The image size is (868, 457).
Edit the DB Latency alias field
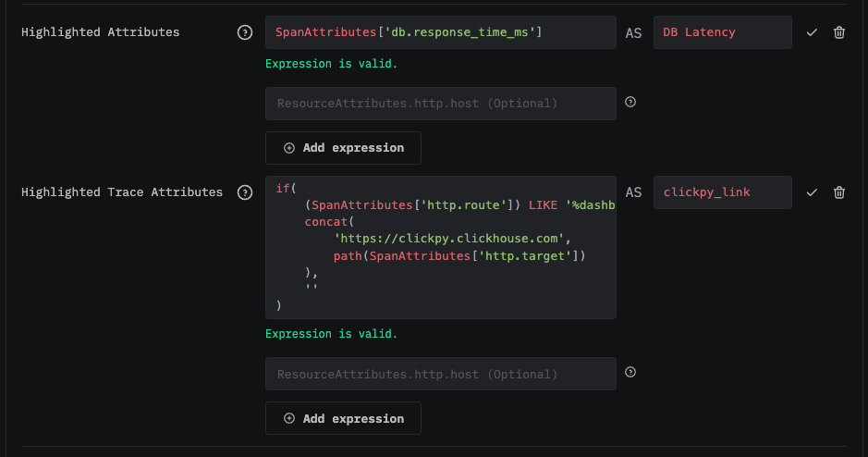coord(722,32)
